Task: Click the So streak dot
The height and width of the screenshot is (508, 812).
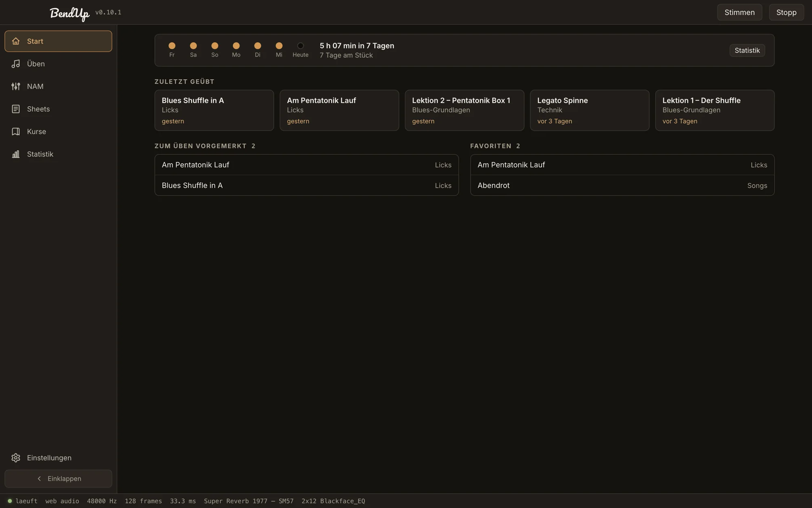Action: pos(215,46)
